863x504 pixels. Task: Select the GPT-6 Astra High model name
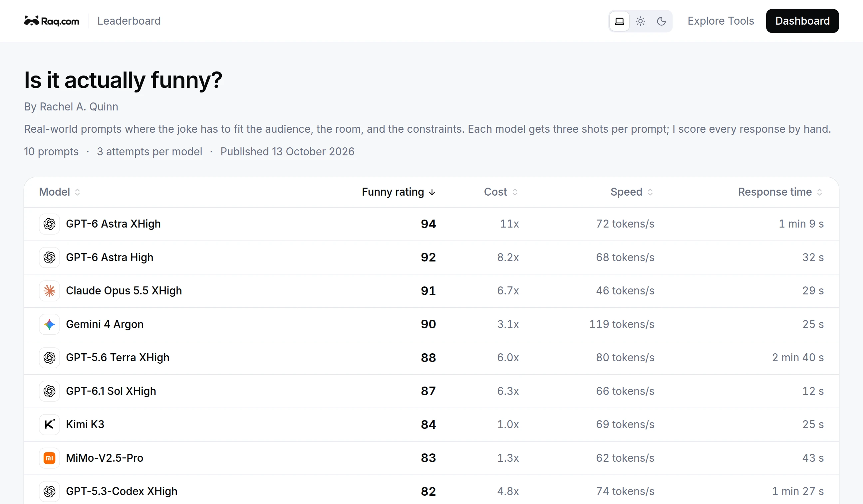(110, 257)
